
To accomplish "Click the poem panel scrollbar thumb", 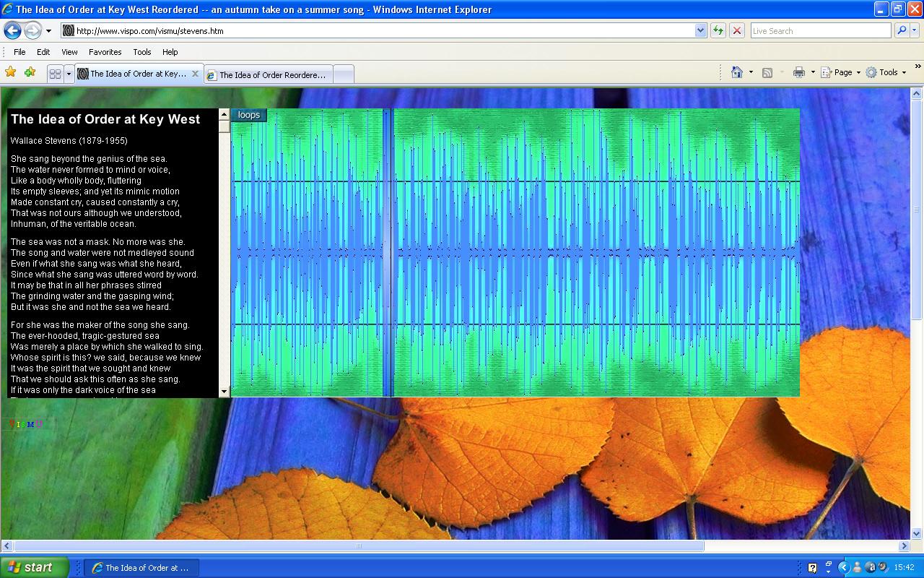I will [x=224, y=126].
